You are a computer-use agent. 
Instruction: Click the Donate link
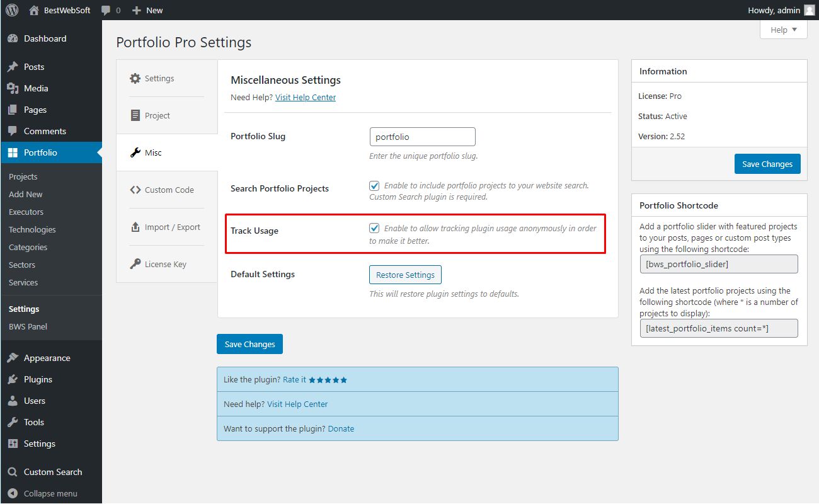(x=341, y=428)
